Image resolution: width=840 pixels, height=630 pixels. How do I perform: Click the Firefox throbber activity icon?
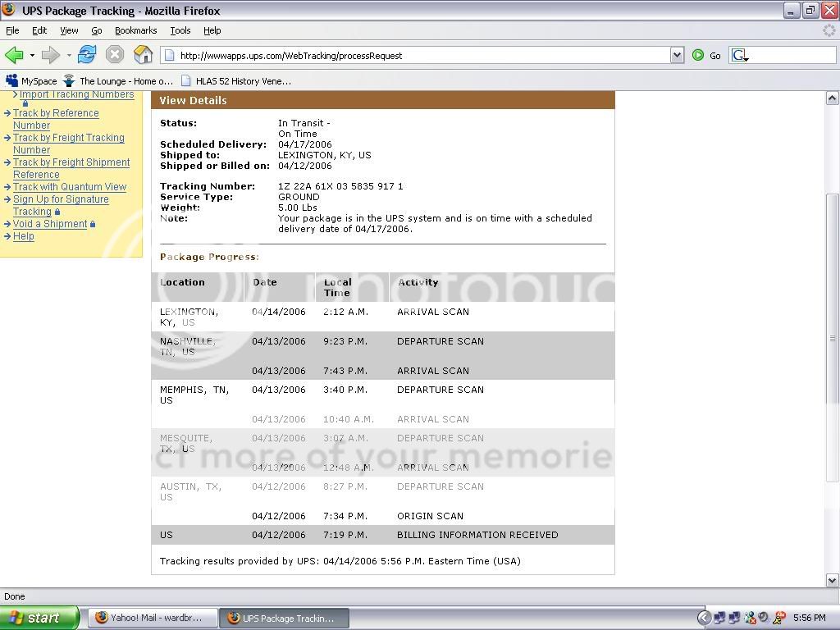(x=829, y=30)
